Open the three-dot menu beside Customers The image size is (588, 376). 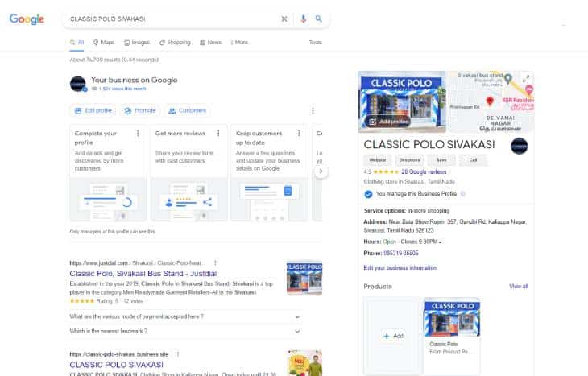coord(313,110)
